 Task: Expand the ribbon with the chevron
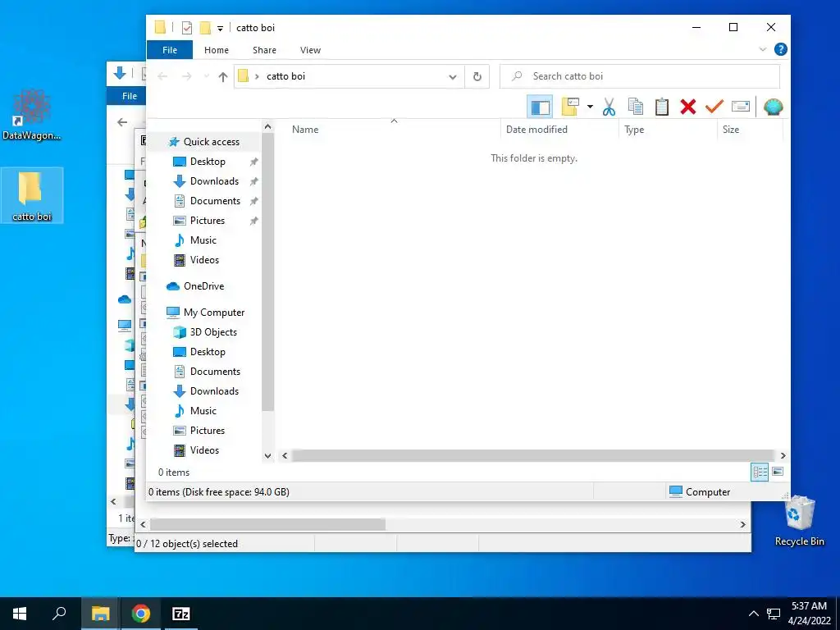pyautogui.click(x=762, y=49)
